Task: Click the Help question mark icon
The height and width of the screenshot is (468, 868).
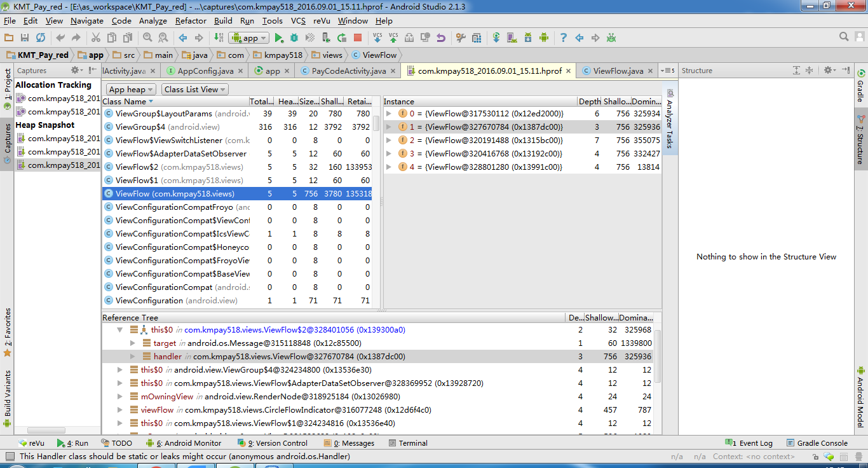Action: (563, 38)
